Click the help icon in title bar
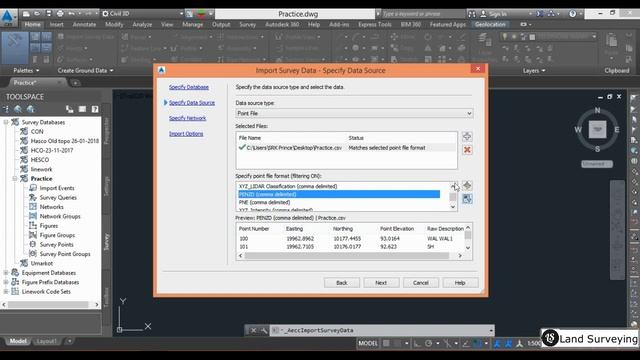This screenshot has height=360, width=640. click(x=573, y=14)
